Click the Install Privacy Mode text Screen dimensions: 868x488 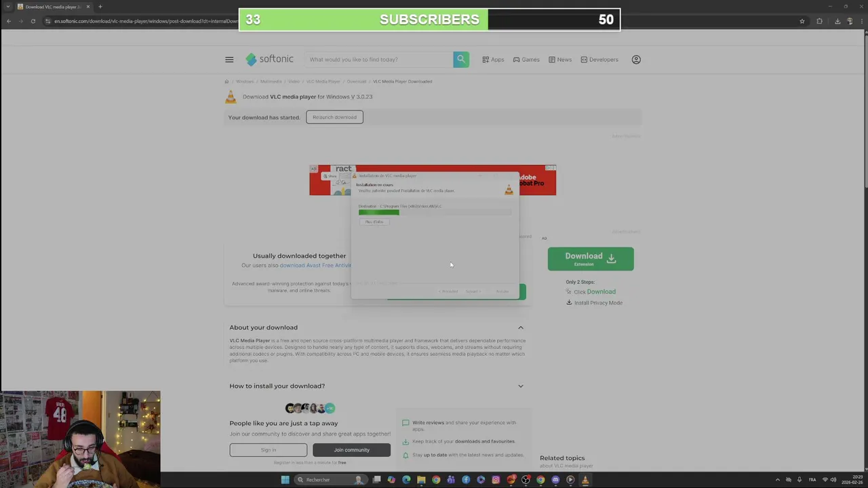point(598,303)
